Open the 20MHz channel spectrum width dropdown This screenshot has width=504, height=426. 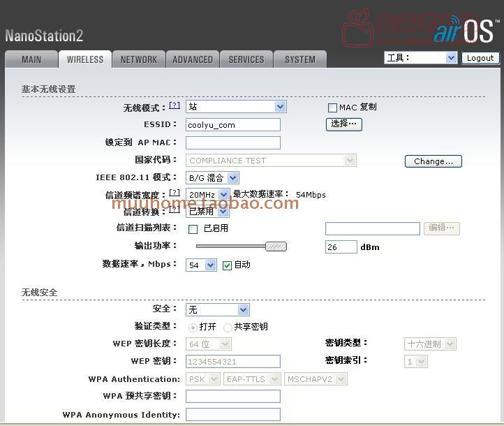click(207, 195)
